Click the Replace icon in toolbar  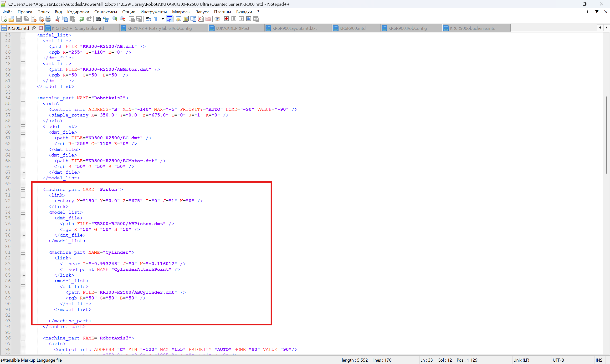point(106,19)
